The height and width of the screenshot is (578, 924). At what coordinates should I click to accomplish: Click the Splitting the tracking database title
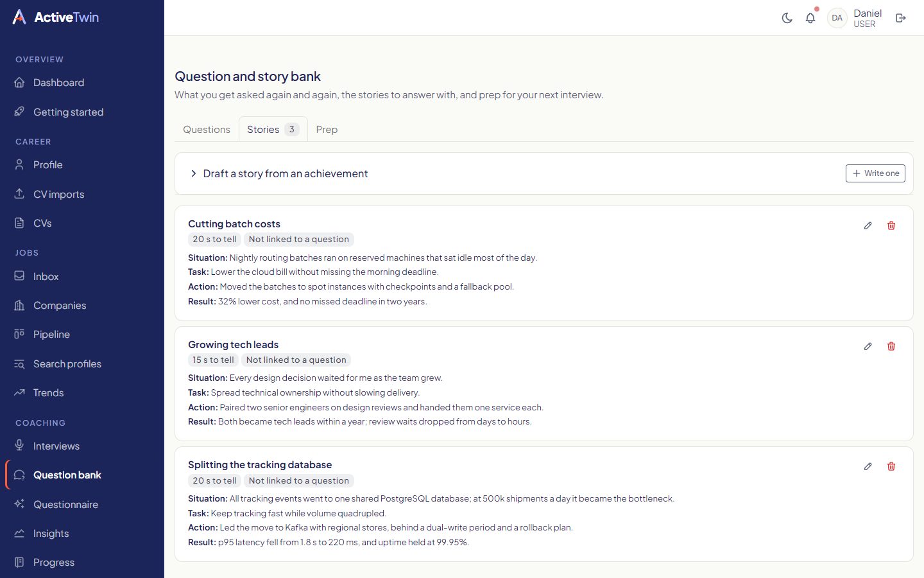click(260, 465)
